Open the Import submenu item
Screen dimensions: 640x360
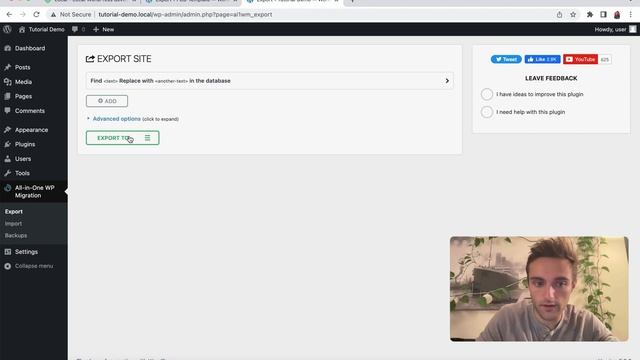(x=13, y=224)
